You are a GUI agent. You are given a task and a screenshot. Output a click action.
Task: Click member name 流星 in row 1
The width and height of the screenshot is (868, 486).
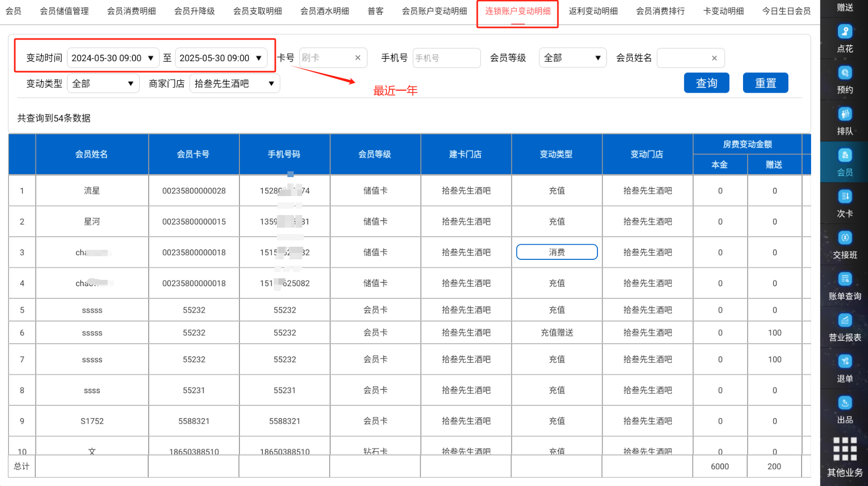92,191
